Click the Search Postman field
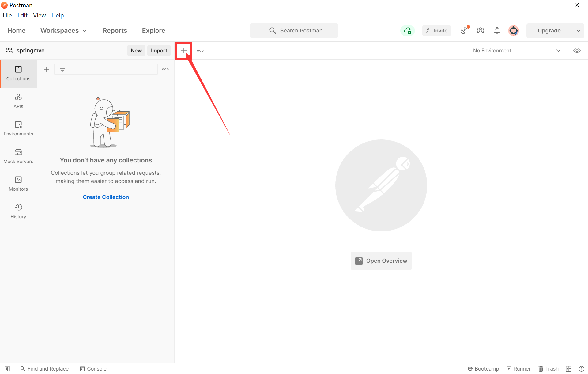The height and width of the screenshot is (374, 588). click(294, 31)
